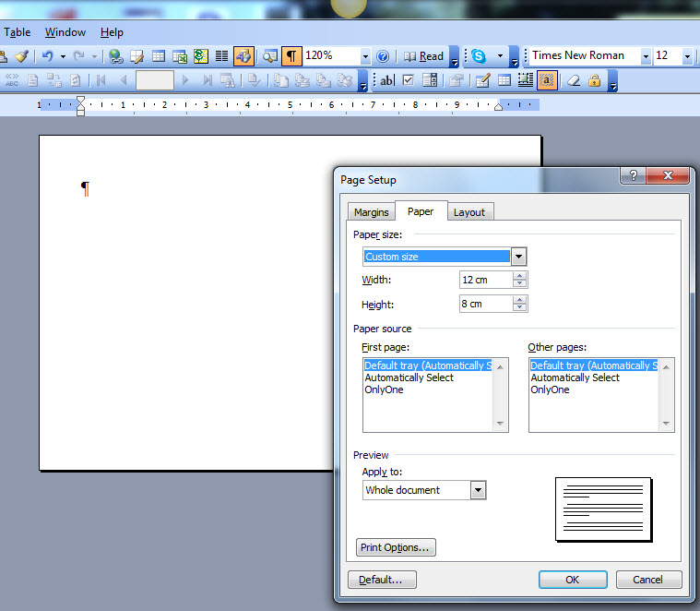Viewport: 700px width, 611px height.
Task: Cancel the Page Setup dialog
Action: (x=648, y=580)
